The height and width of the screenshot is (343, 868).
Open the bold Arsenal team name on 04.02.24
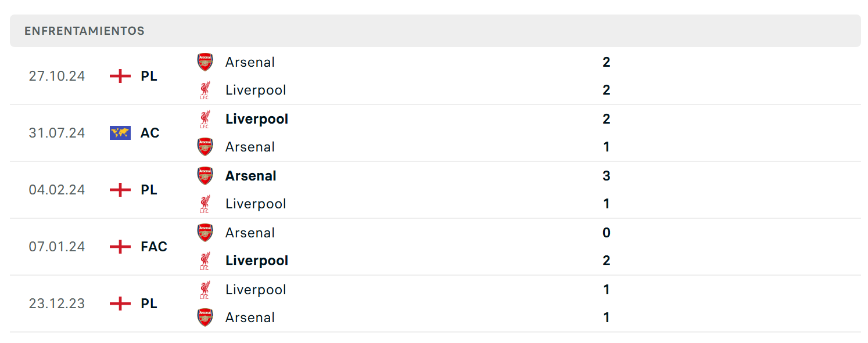pos(251,176)
